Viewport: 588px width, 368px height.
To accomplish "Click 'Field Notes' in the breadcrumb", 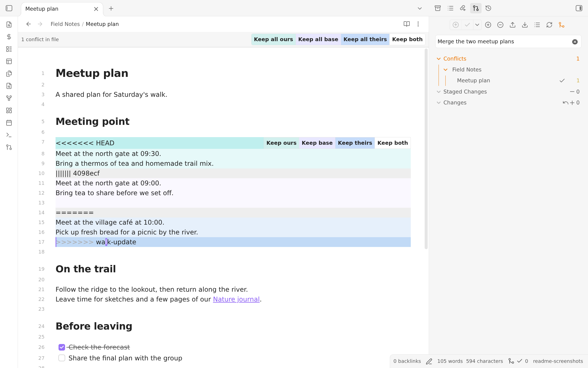I will [x=65, y=24].
